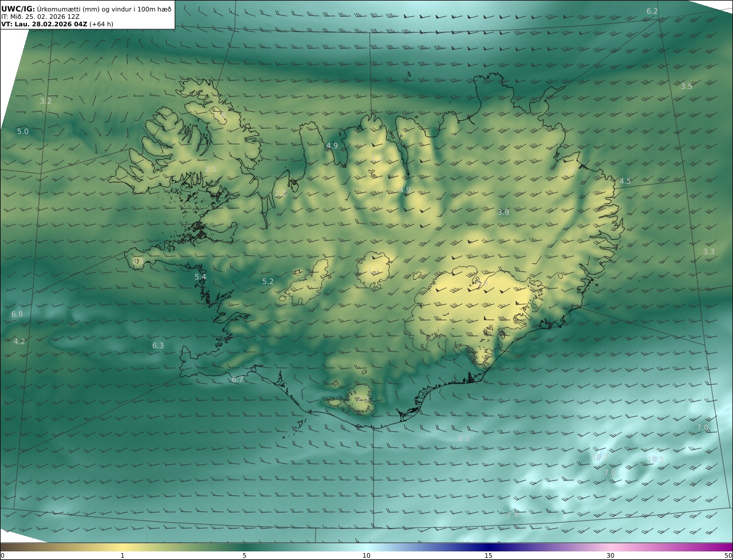Click the 4.5 value on the east coast
The image size is (733, 560).
(625, 182)
